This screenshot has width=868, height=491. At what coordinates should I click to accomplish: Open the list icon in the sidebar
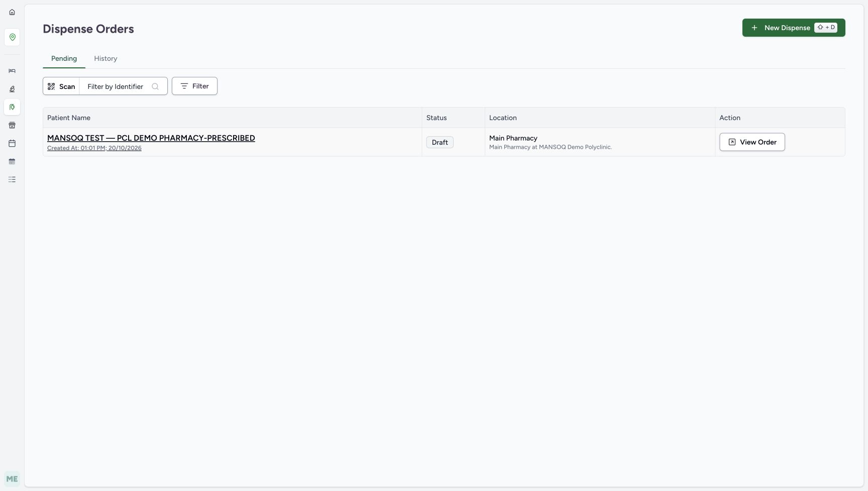click(12, 179)
